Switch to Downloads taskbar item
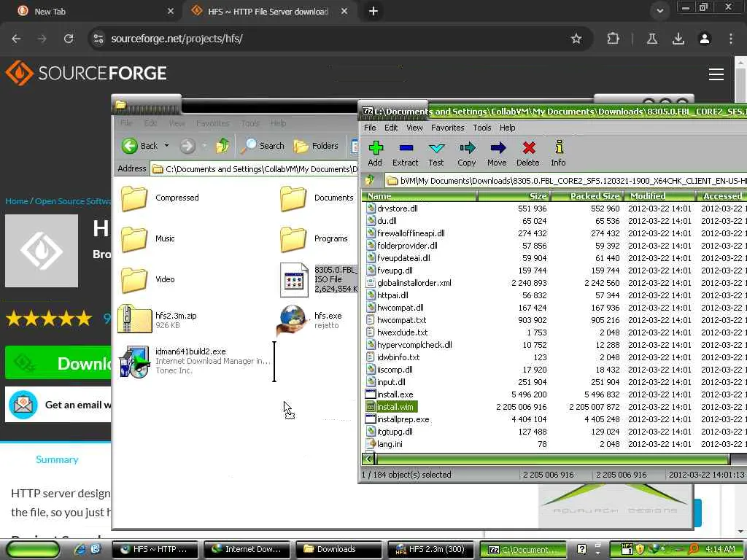747x560 pixels. coord(338,550)
